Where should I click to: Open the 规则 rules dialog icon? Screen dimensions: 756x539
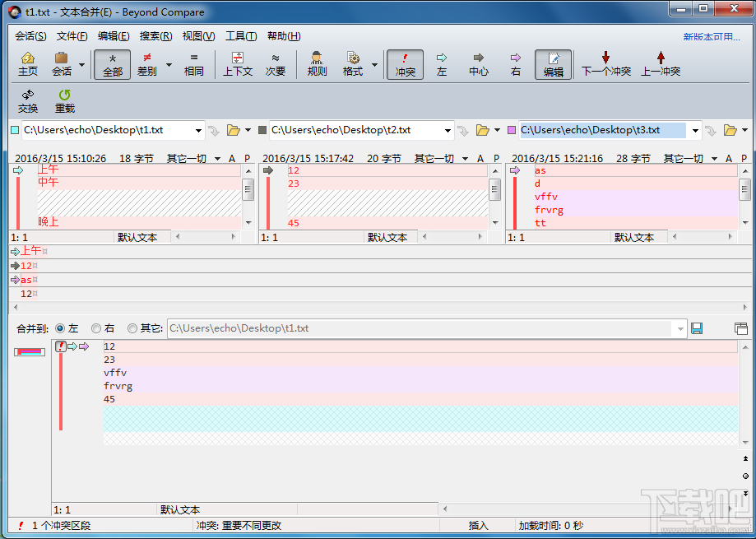tap(316, 64)
